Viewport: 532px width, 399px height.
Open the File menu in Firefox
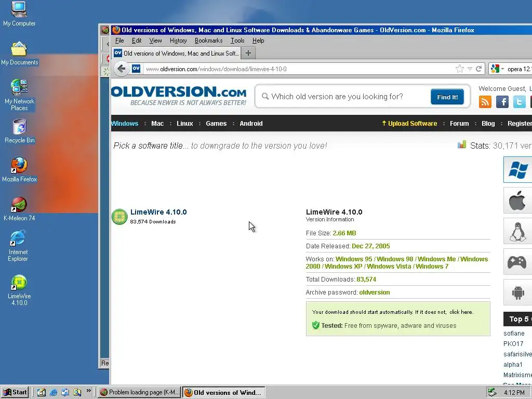click(x=119, y=41)
